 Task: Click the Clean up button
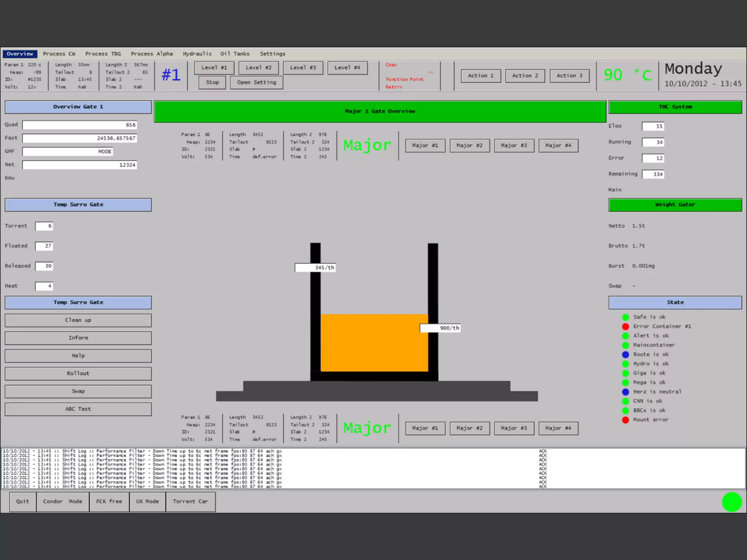click(78, 320)
